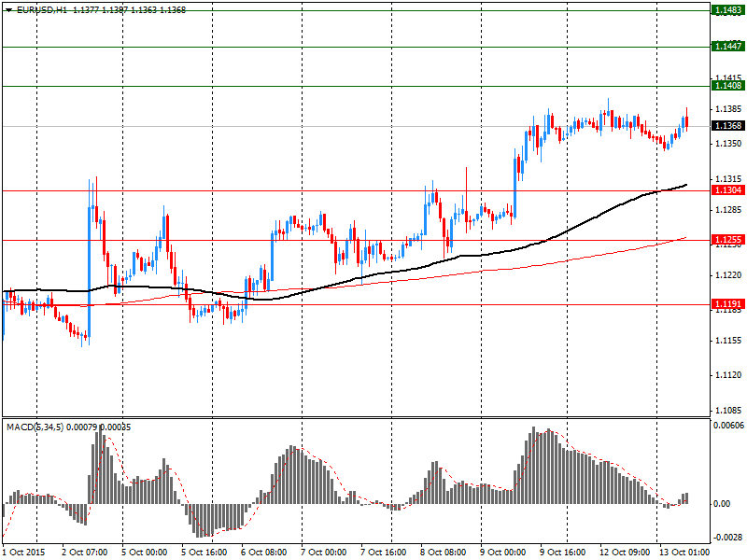Viewport: 747px width, 560px height.
Task: Select the 1.1304 red support level label
Action: 728,190
